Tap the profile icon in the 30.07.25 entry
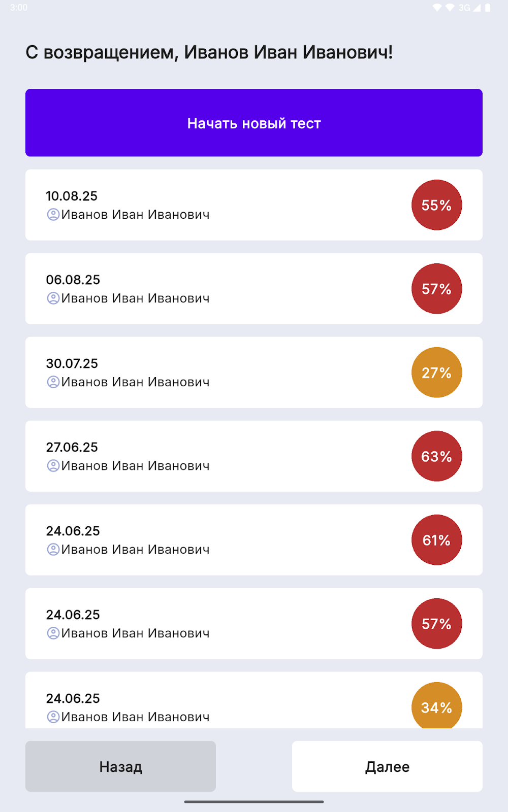The image size is (508, 812). coord(53,382)
